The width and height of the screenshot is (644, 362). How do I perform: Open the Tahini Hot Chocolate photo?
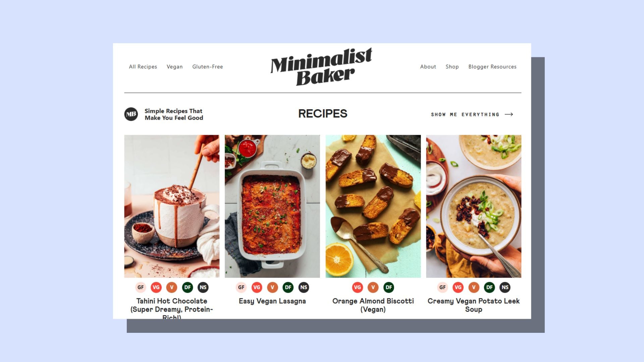tap(172, 206)
